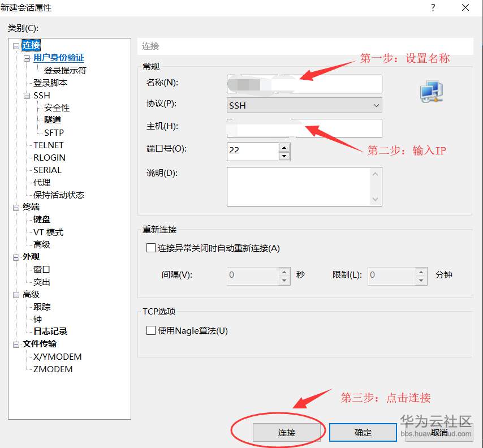Click the session computer network icon
This screenshot has height=448, width=483.
432,92
